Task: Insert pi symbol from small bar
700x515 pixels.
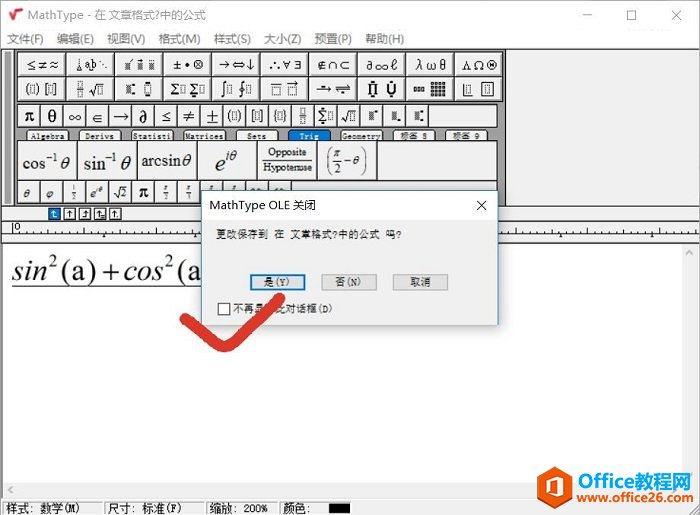Action: [29, 116]
